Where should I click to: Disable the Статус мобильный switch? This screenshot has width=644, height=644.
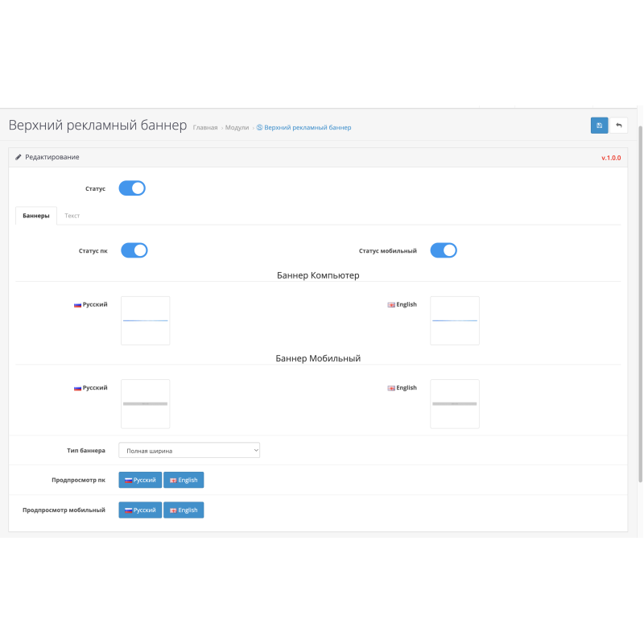444,250
